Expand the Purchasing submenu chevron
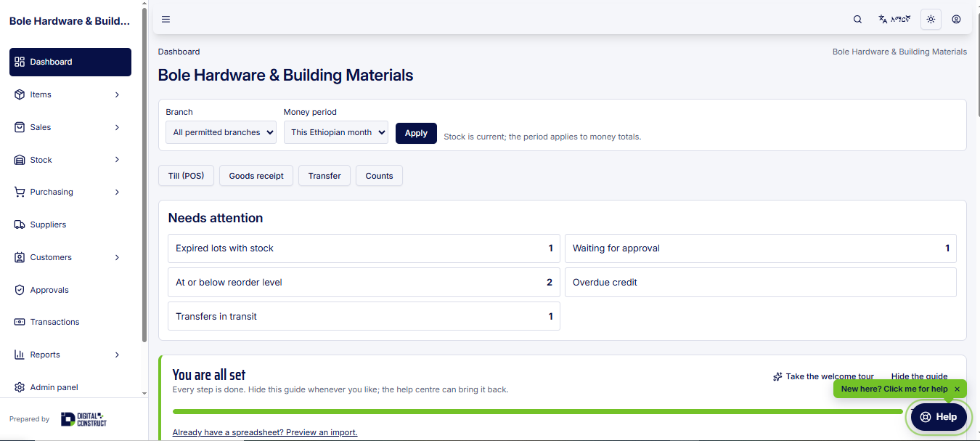Image resolution: width=980 pixels, height=441 pixels. pyautogui.click(x=117, y=192)
